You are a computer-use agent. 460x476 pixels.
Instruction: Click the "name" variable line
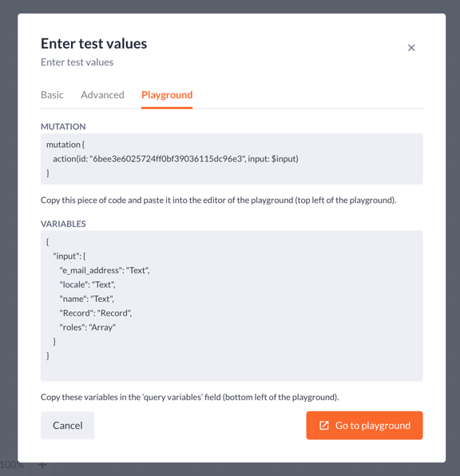(x=86, y=299)
